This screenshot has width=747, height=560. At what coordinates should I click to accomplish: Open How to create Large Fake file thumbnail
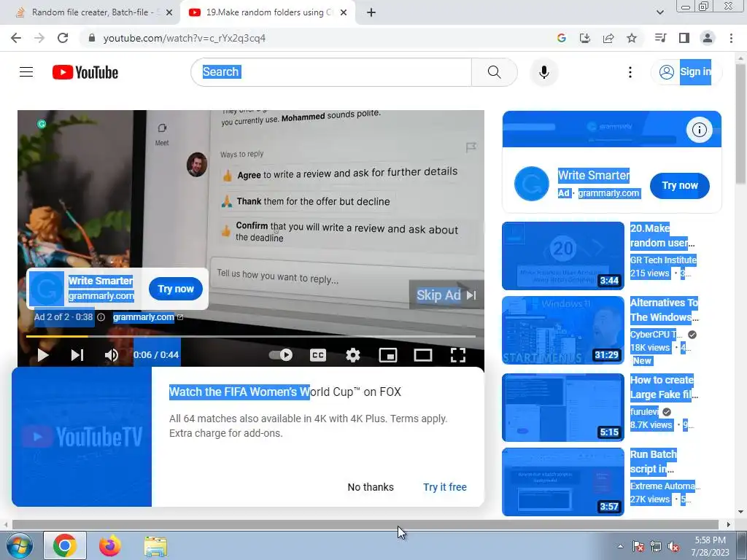coord(563,408)
